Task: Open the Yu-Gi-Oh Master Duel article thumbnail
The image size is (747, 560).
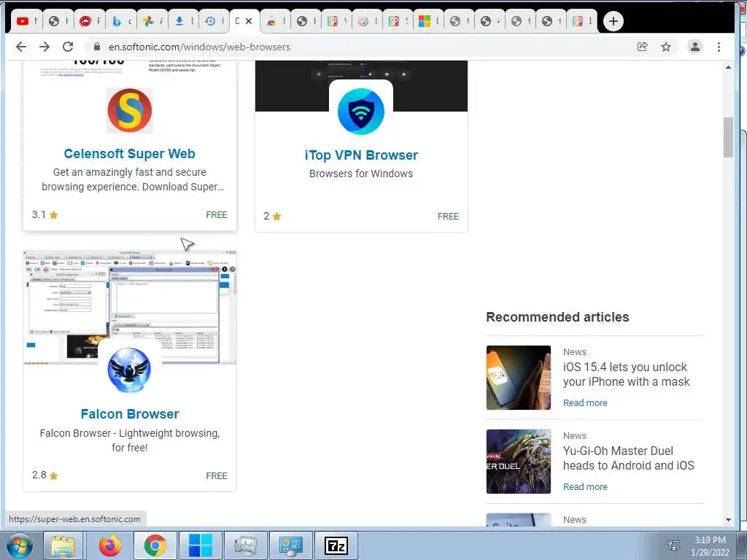Action: pos(519,462)
